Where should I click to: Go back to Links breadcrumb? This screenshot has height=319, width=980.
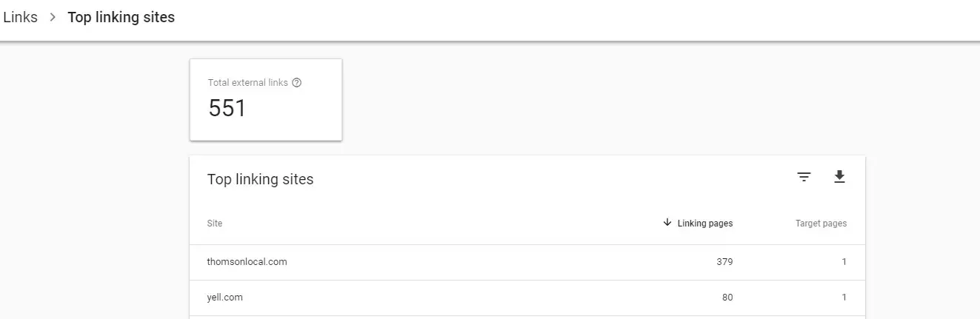click(x=20, y=17)
